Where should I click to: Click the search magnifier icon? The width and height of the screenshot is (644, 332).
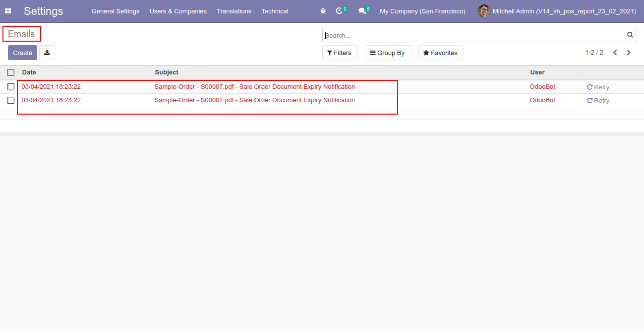coord(630,35)
